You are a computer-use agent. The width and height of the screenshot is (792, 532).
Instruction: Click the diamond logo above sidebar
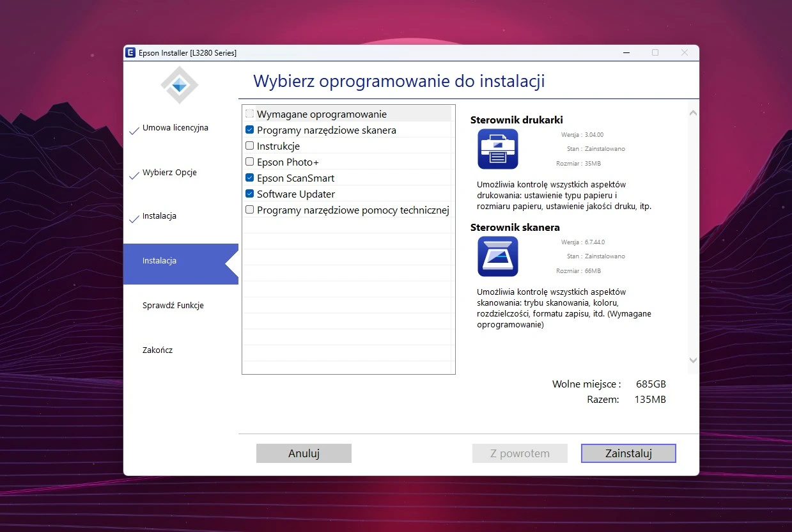tap(180, 85)
